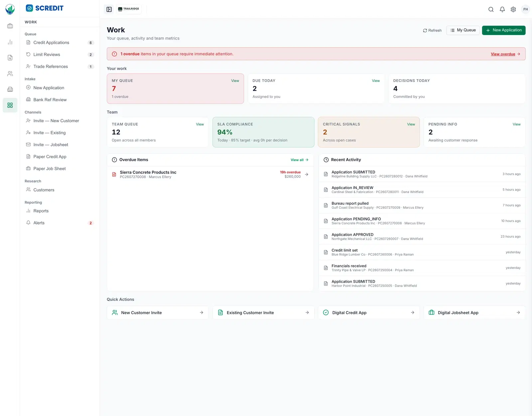Open Financials received activity entry
The image size is (532, 416).
click(422, 268)
